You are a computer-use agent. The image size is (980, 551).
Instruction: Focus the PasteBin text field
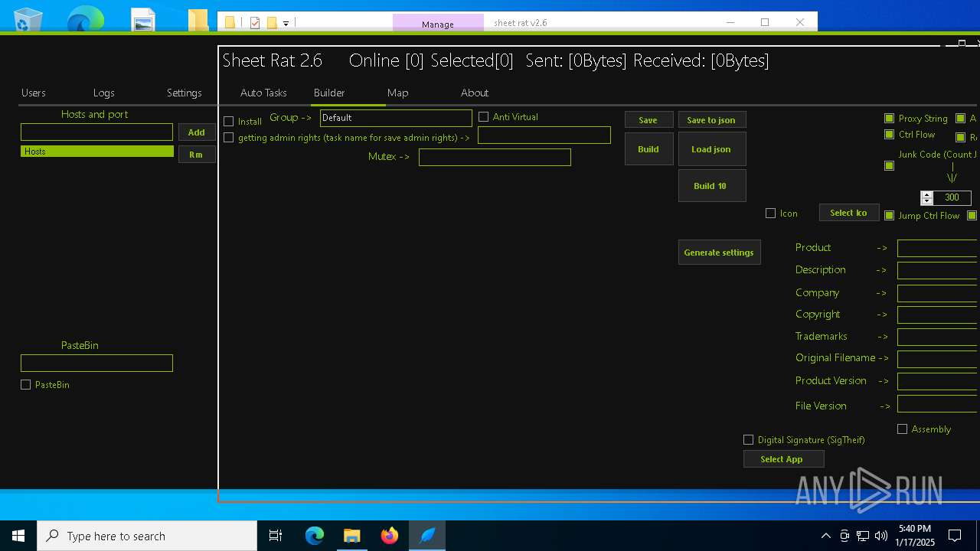coord(96,363)
